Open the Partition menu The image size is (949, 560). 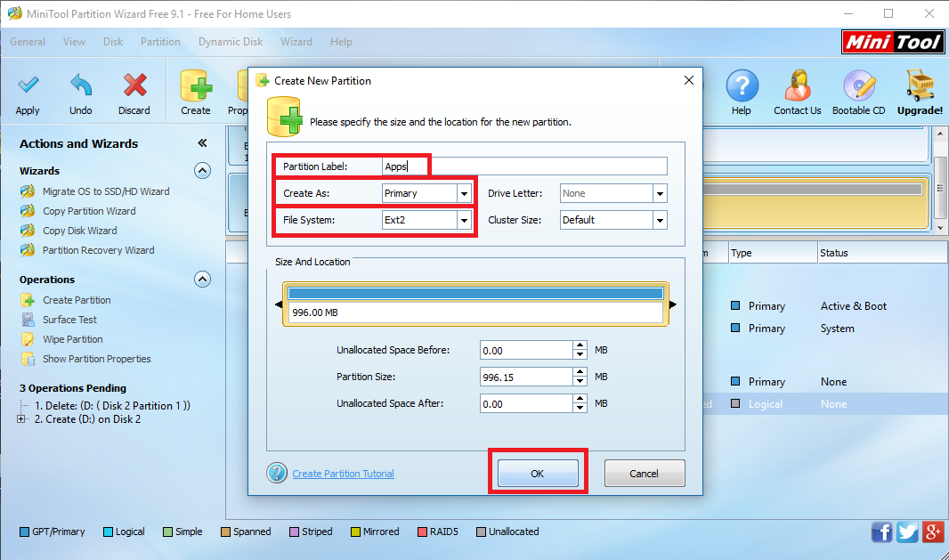[x=160, y=42]
